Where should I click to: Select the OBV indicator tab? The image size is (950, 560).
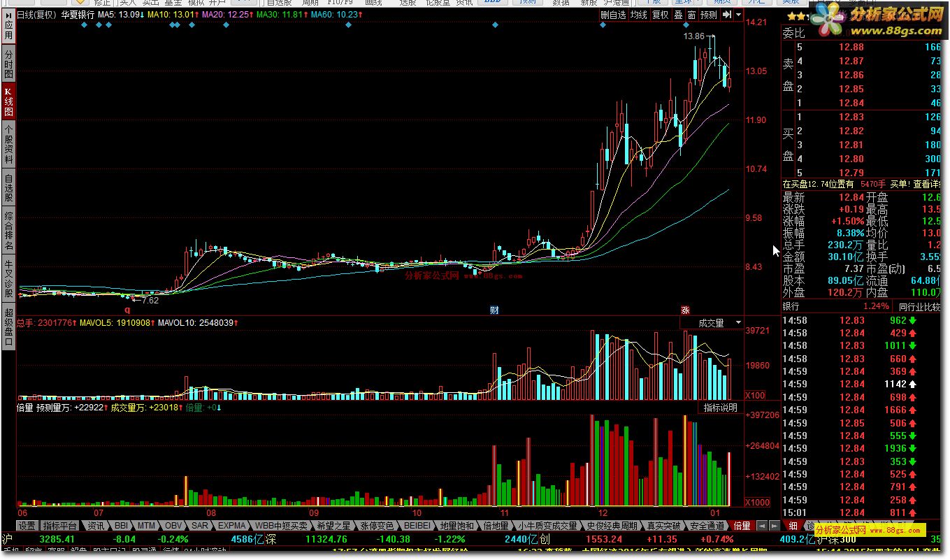[x=173, y=526]
